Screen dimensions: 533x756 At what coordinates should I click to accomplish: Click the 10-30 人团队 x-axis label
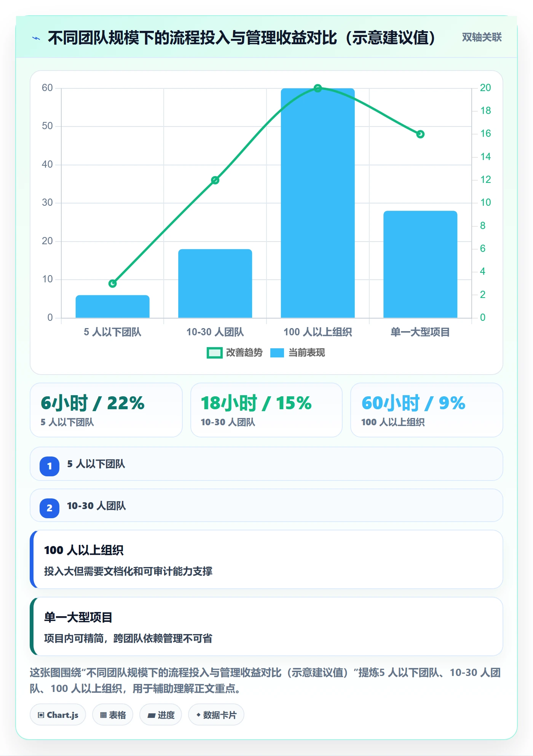215,332
